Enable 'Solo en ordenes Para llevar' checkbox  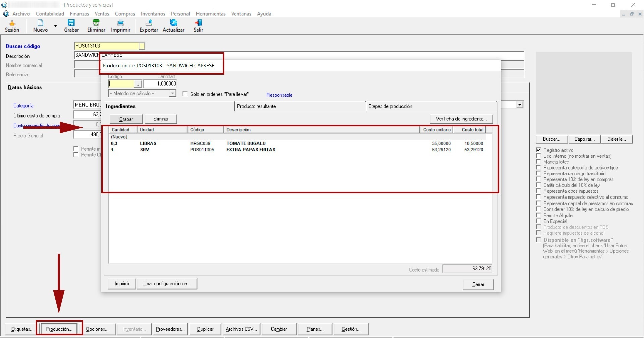[185, 94]
